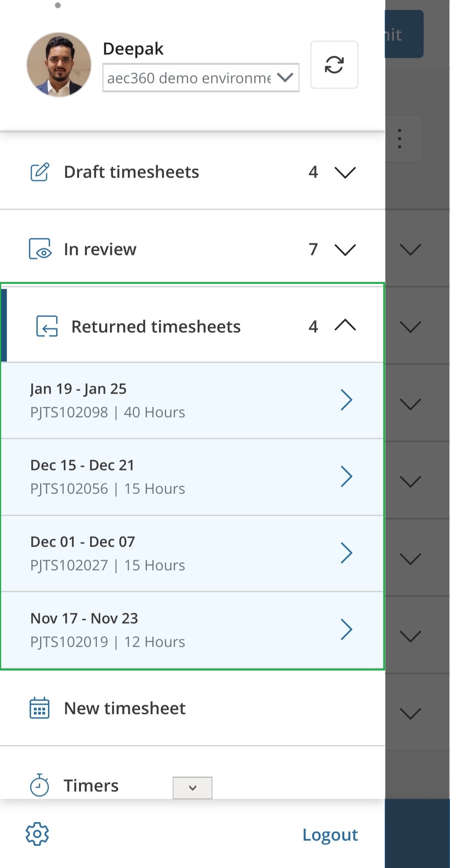Click the Draft timesheets pencil icon

[x=40, y=172]
